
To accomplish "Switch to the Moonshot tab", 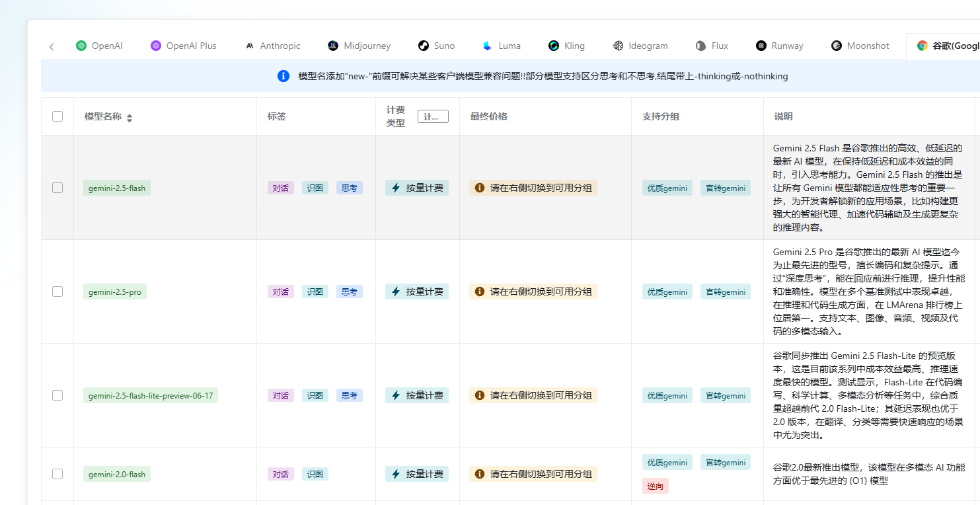I will pyautogui.click(x=860, y=46).
